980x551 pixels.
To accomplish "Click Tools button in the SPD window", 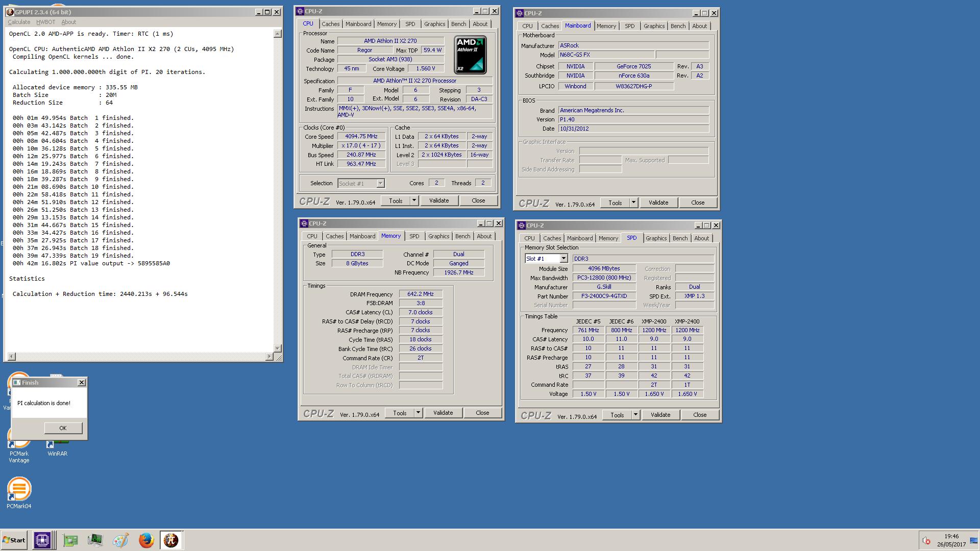I will (617, 415).
